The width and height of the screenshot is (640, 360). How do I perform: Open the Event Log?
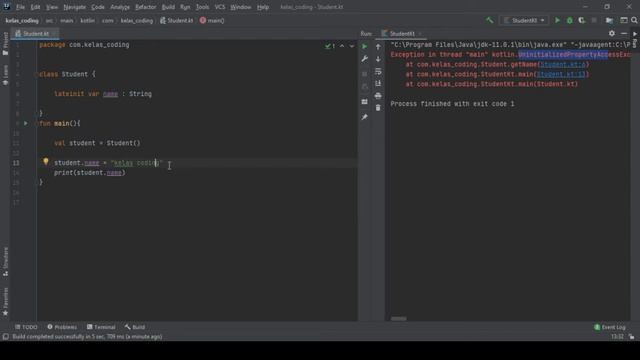point(610,327)
